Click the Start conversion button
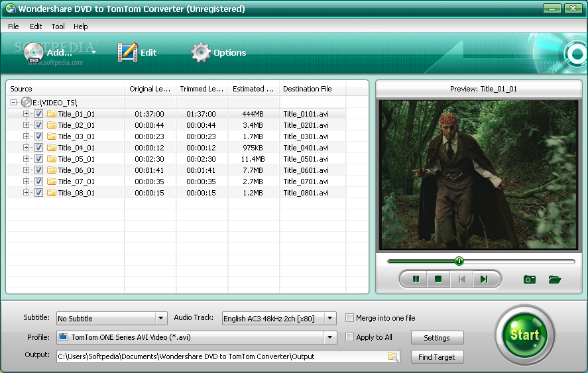Image resolution: width=588 pixels, height=373 pixels. [x=524, y=335]
